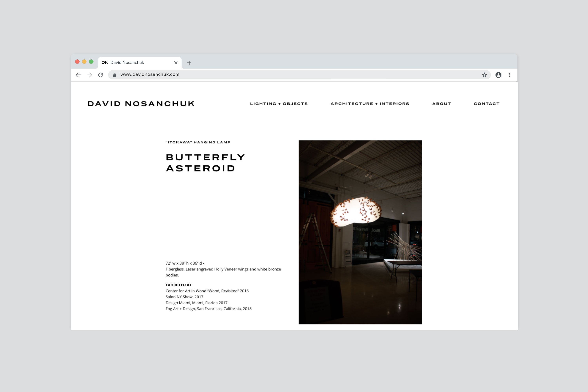Click the padlock site security icon
This screenshot has height=392, width=588.
point(114,75)
